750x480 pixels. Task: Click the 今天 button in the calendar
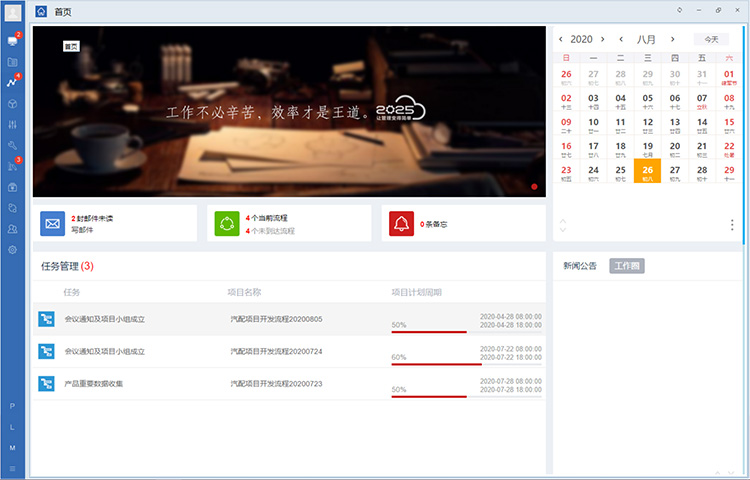pos(710,40)
